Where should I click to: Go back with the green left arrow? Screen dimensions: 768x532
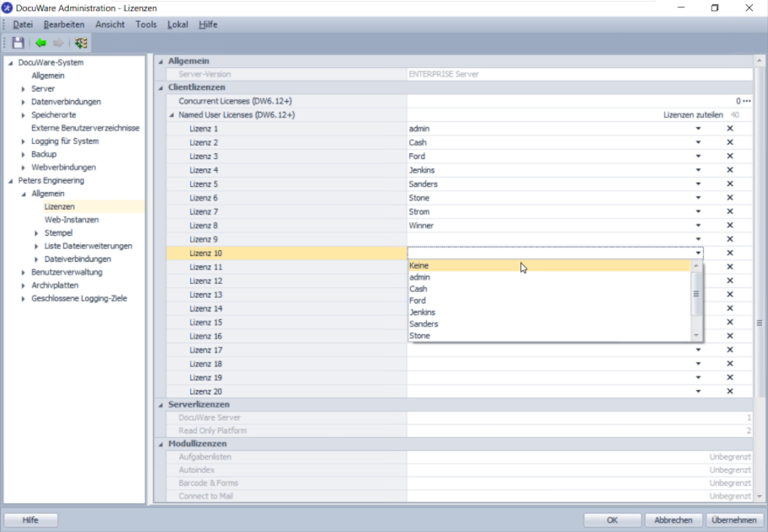click(x=40, y=43)
